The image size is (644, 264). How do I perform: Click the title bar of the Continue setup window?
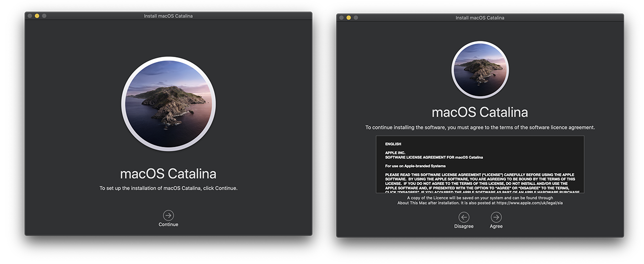click(x=168, y=16)
